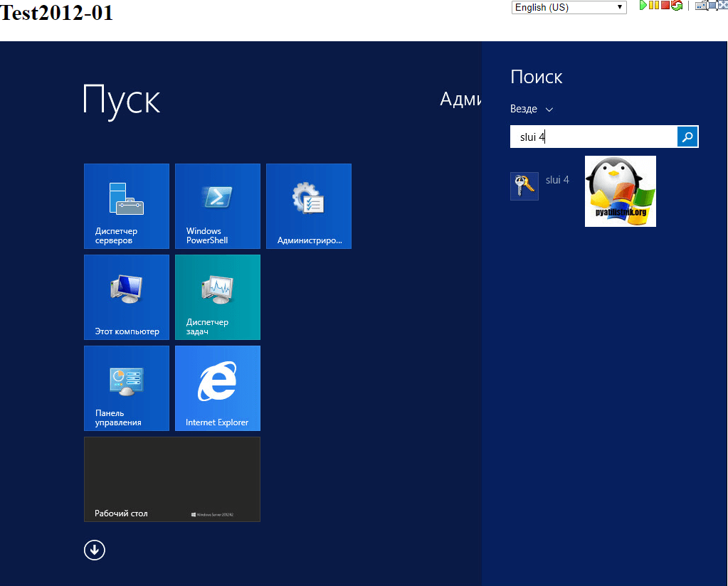
Task: Launch the Диспетчер задач tile
Action: (218, 297)
